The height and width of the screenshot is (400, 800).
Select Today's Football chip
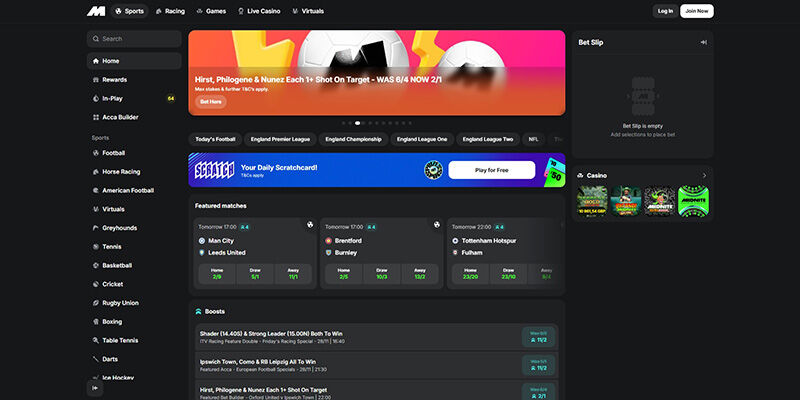[215, 139]
